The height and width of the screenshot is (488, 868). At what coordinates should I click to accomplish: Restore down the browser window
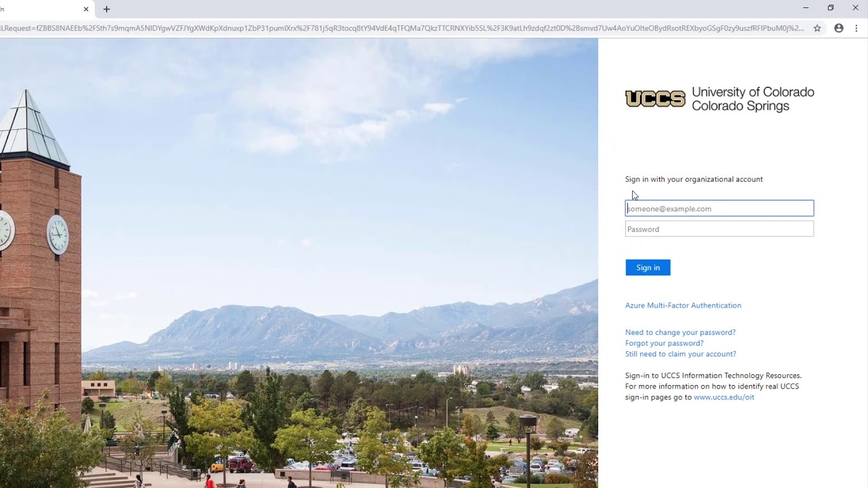pyautogui.click(x=831, y=8)
